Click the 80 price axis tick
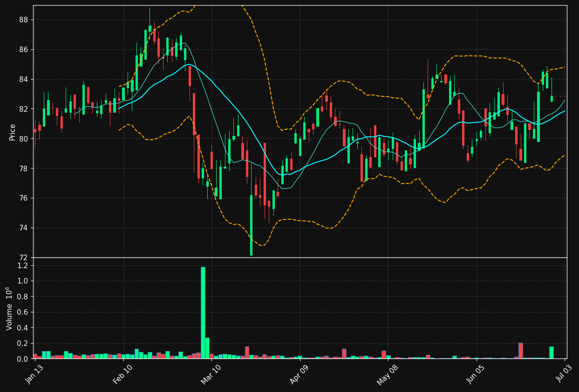The height and width of the screenshot is (392, 579). click(24, 139)
